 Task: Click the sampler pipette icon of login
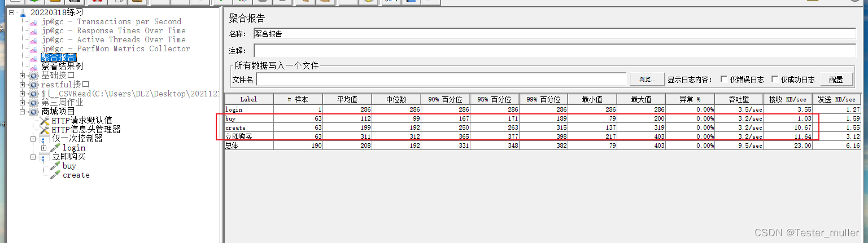55,148
